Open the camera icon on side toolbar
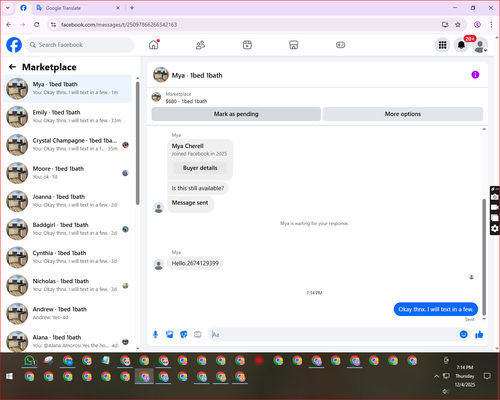Screen dimensions: 500x400 click(495, 197)
